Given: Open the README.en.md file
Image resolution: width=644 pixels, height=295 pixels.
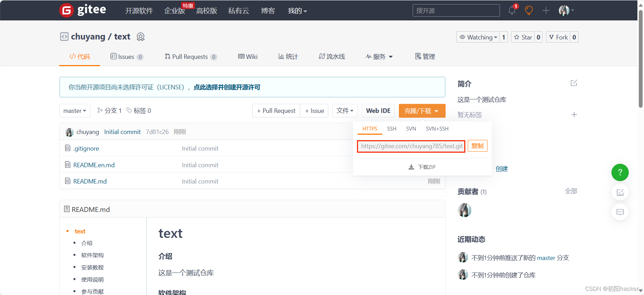Looking at the screenshot, I should point(94,165).
